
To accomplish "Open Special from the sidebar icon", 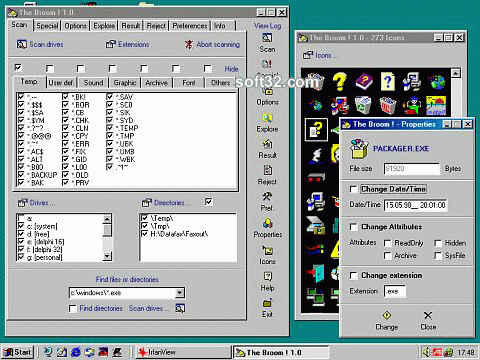I will point(267,64).
